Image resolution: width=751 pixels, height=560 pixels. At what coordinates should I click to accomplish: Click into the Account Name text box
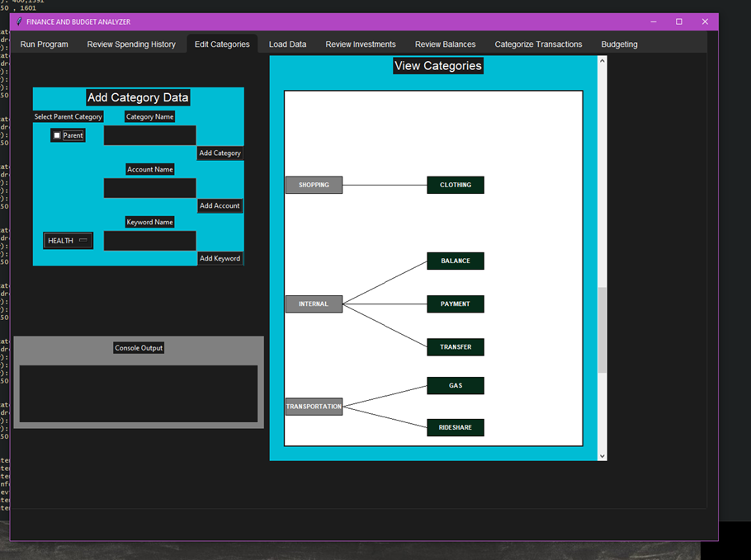[x=149, y=188]
